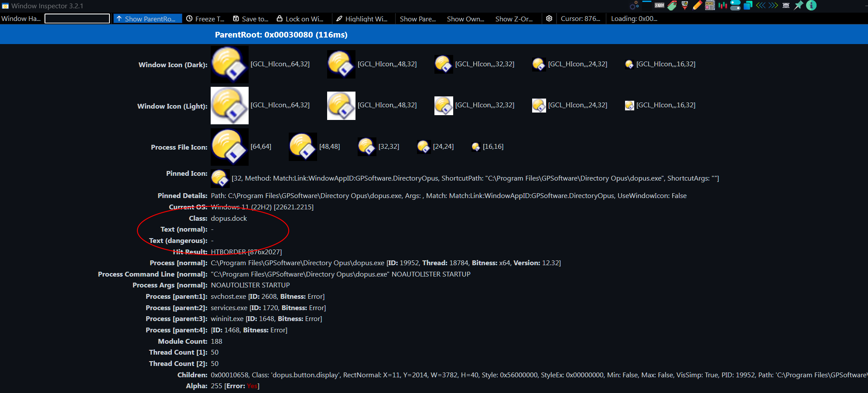
Task: Click the orange pencil icon in title bar
Action: click(697, 5)
